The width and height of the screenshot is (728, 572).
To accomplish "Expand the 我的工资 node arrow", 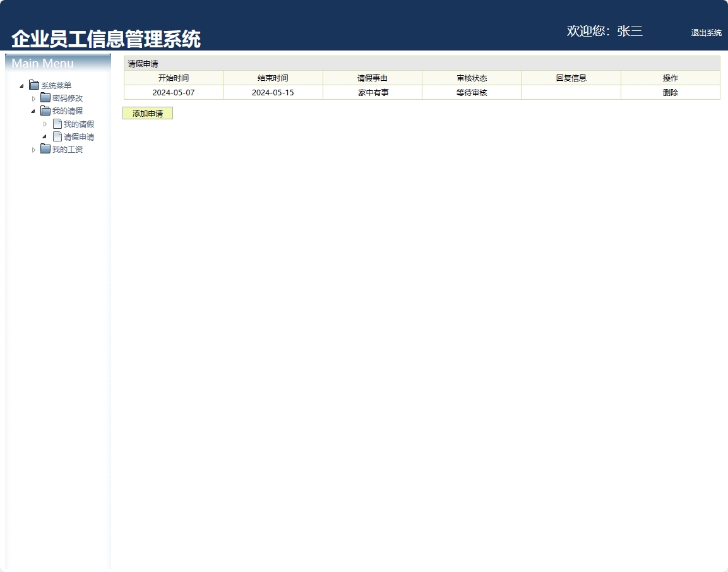I will (34, 150).
